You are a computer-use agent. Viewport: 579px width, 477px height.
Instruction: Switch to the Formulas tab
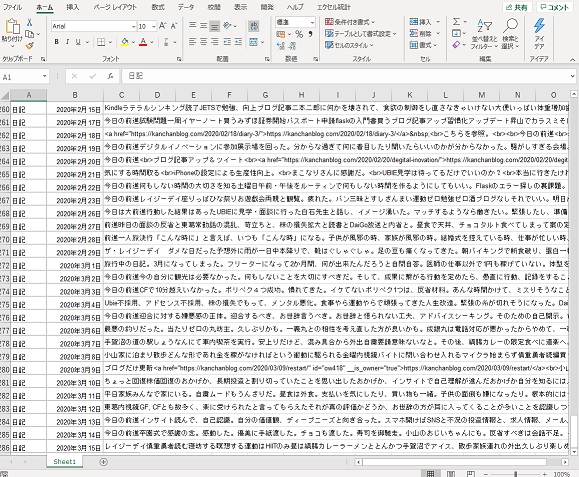tap(158, 7)
